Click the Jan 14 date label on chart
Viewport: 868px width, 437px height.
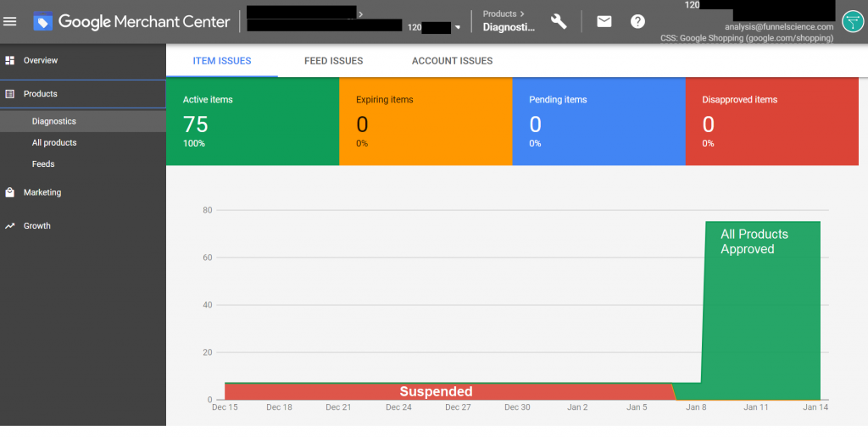coord(815,407)
